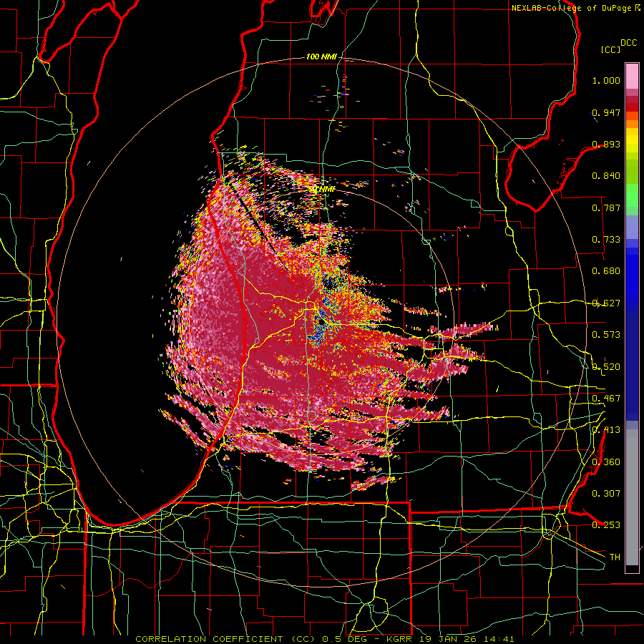Click the 0.787 legend value

tap(606, 208)
